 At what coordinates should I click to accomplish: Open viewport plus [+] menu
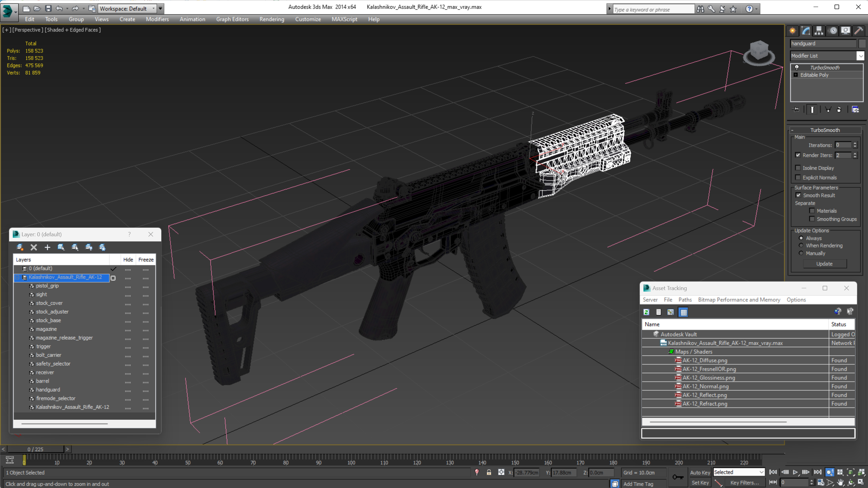[x=6, y=29]
